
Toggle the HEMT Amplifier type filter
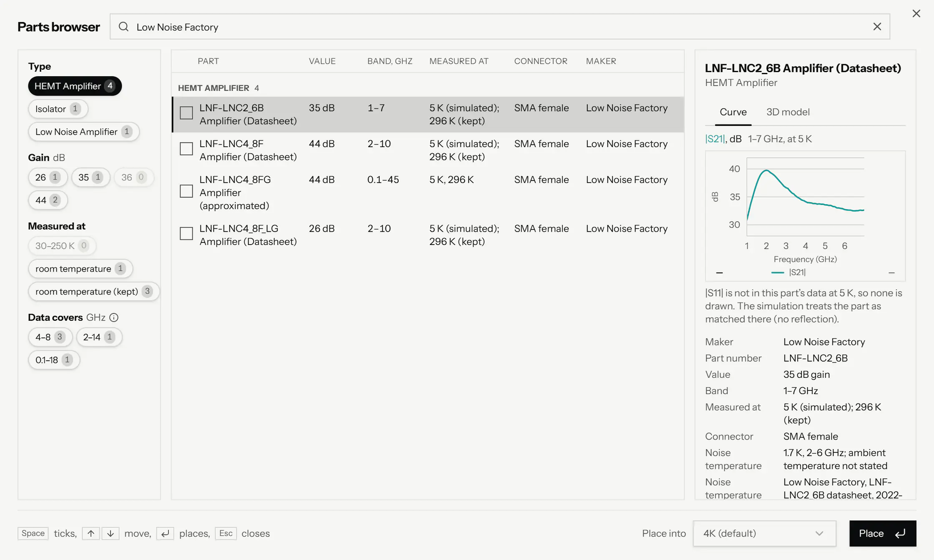pos(75,86)
